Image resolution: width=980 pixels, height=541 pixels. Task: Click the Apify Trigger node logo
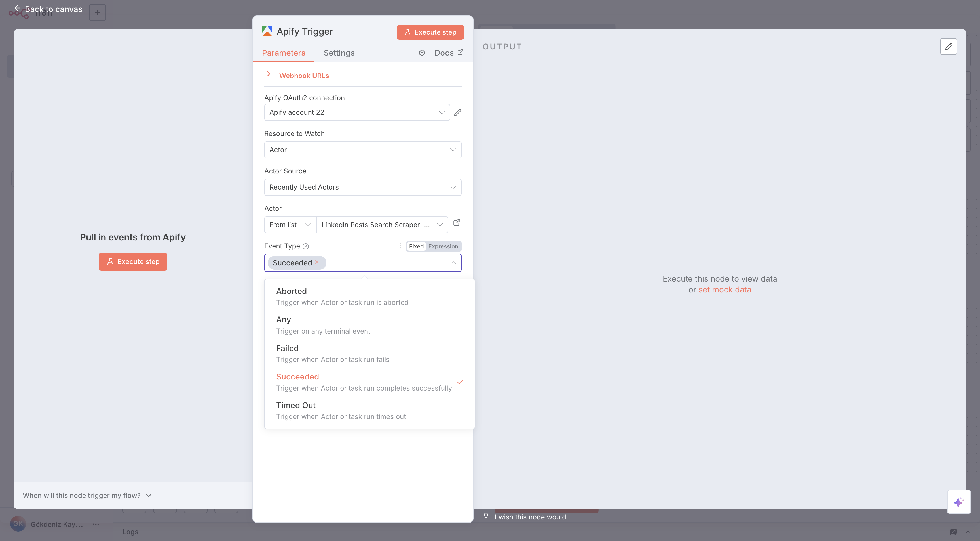267,31
